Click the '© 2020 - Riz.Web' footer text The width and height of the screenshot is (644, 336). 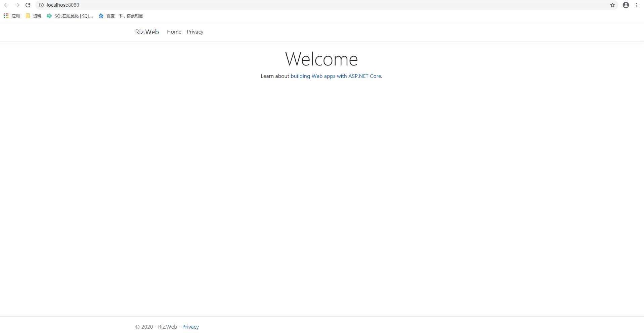pyautogui.click(x=156, y=327)
